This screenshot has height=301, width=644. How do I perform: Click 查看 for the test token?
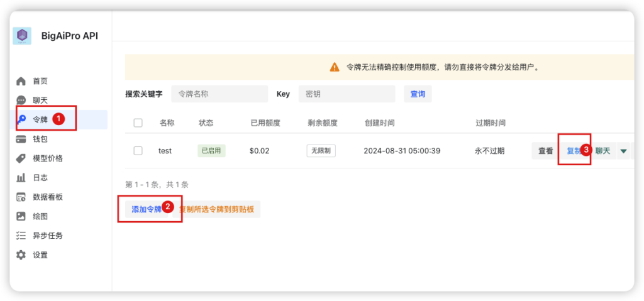pos(545,151)
